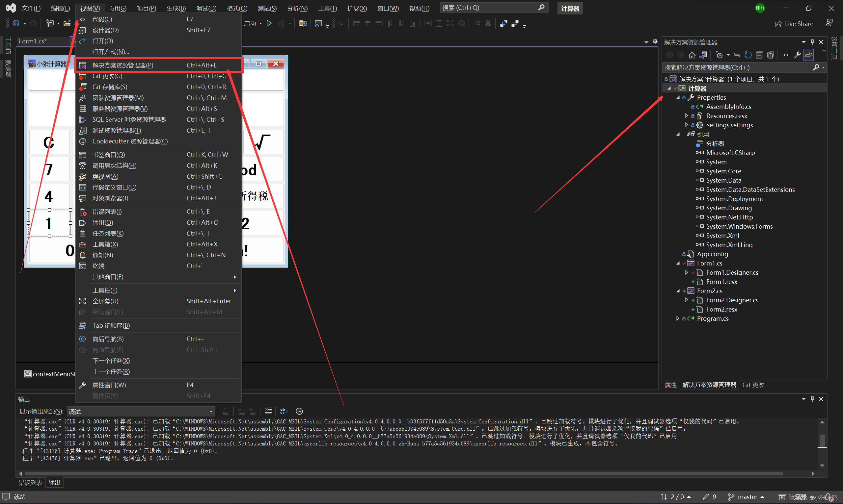Expand the Settings.settings node

[686, 125]
